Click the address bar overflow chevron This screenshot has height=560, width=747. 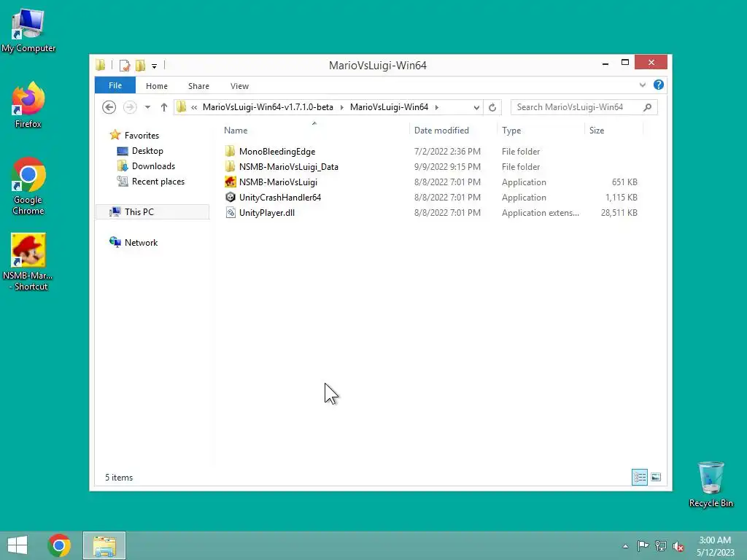194,107
